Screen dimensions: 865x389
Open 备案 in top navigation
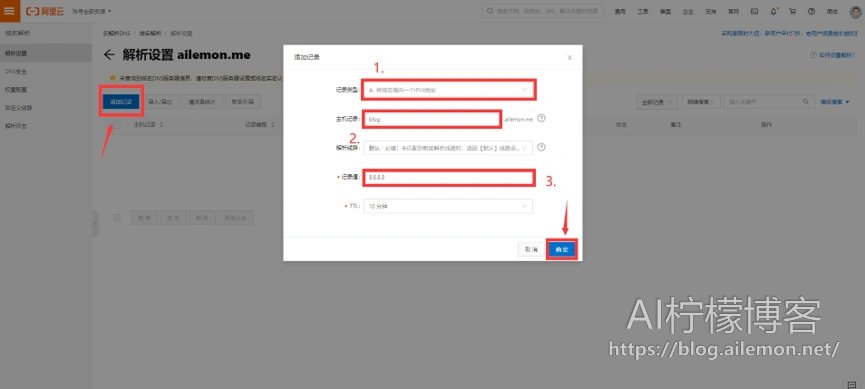coord(665,12)
